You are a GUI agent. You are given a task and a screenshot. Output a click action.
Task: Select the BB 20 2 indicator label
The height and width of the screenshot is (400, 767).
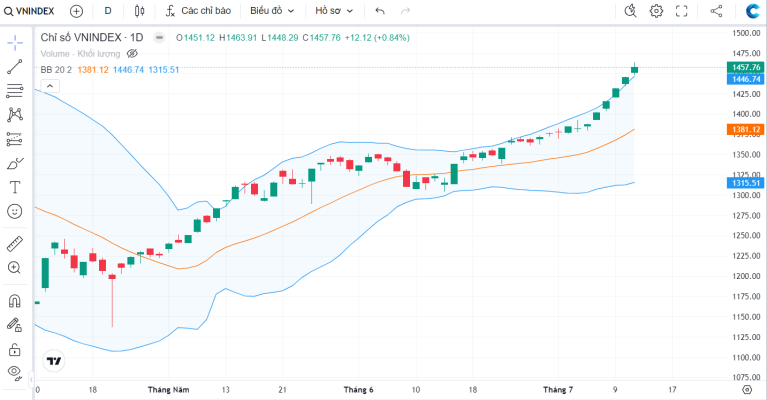(56, 70)
